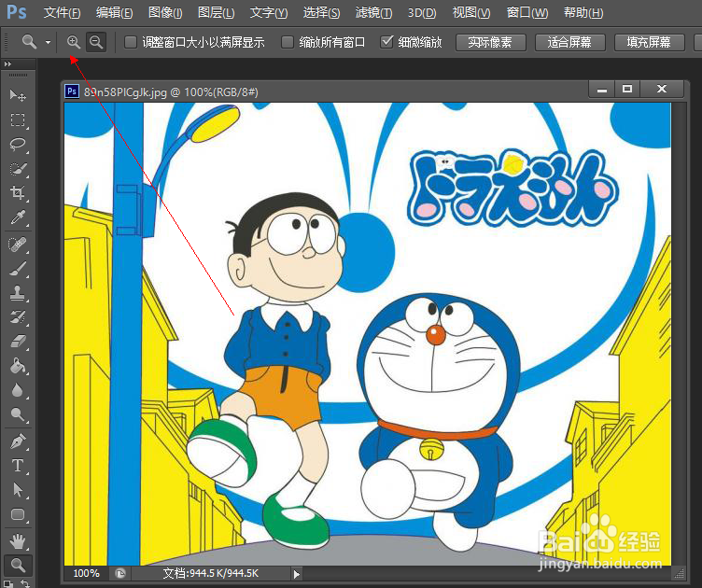The width and height of the screenshot is (702, 588).
Task: Open the 编辑 menu
Action: pyautogui.click(x=114, y=12)
